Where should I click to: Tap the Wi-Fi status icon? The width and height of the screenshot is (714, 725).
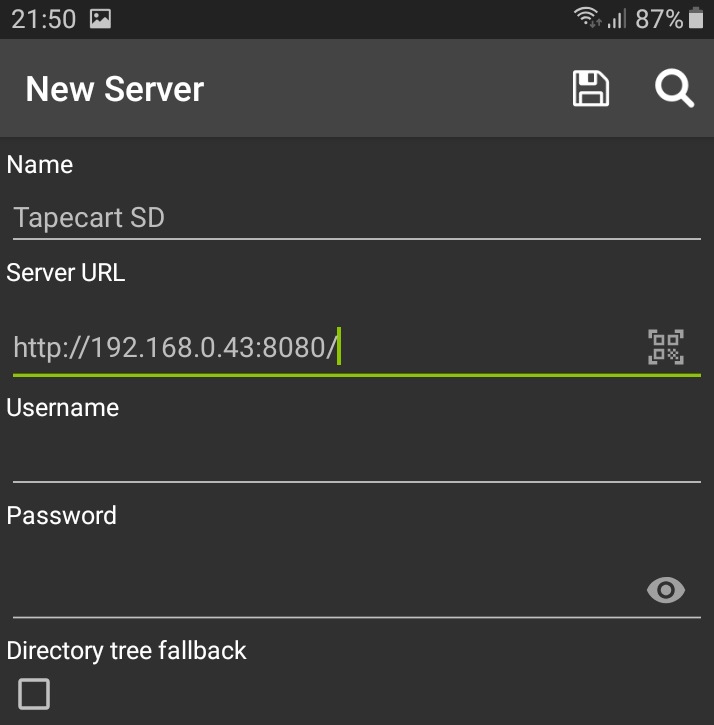tap(588, 18)
